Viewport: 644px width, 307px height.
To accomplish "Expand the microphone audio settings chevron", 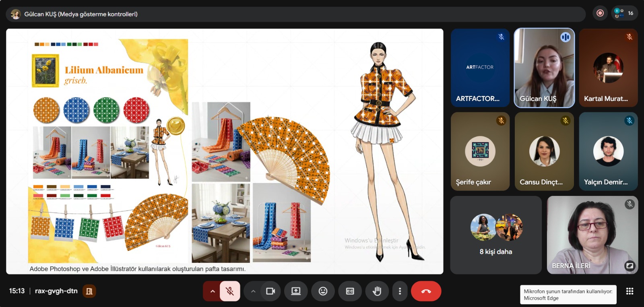I will (x=212, y=291).
